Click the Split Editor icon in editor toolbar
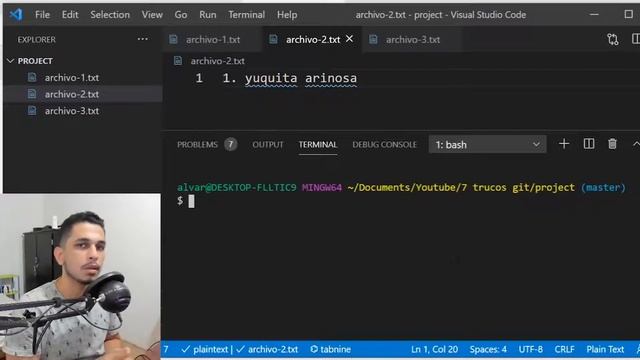Image resolution: width=640 pixels, height=360 pixels. click(x=636, y=39)
